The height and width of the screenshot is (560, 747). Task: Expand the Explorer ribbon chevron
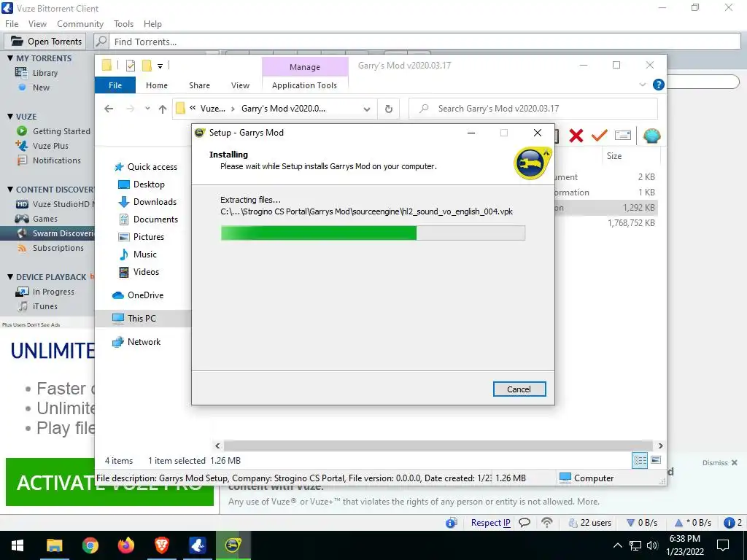[x=643, y=85]
